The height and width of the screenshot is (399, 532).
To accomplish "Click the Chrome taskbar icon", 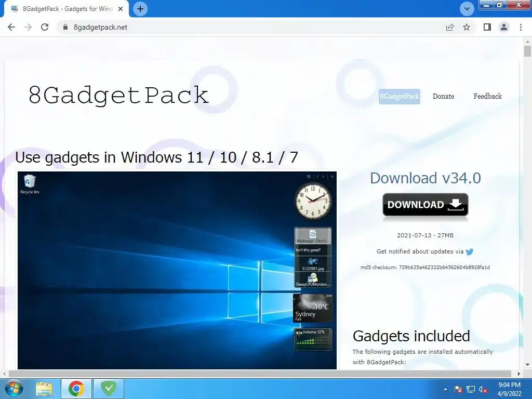I will (76, 389).
